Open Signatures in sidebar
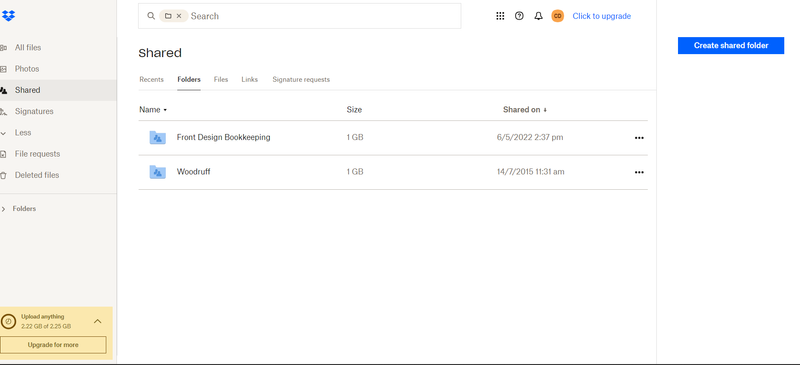Image resolution: width=800 pixels, height=365 pixels. pyautogui.click(x=34, y=111)
